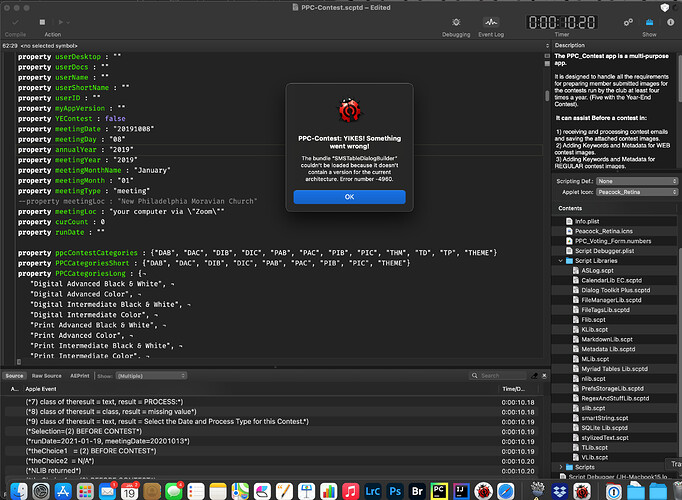Open PyCharm in the Dock
The image size is (682, 500).
pos(439,491)
